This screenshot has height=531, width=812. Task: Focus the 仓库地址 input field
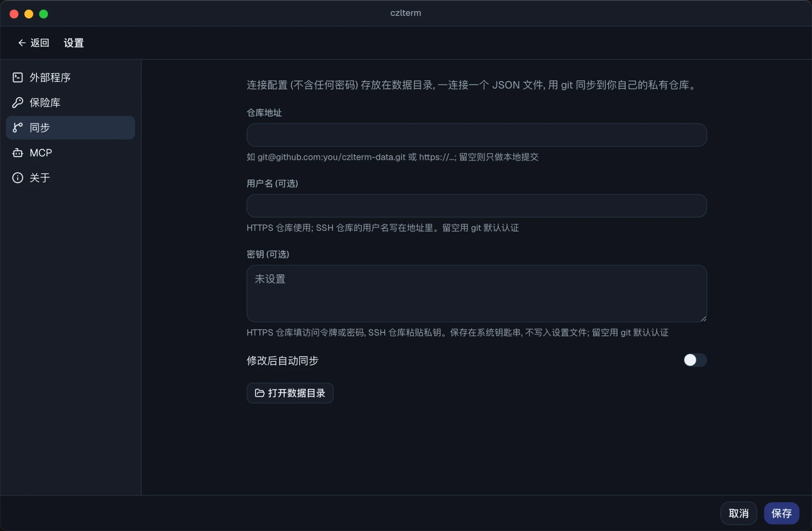pos(477,135)
